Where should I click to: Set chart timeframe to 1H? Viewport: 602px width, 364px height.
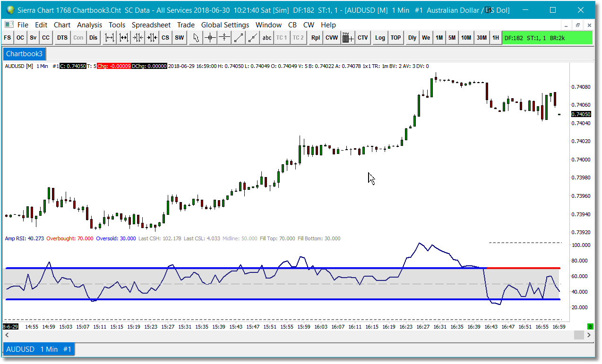click(x=496, y=38)
